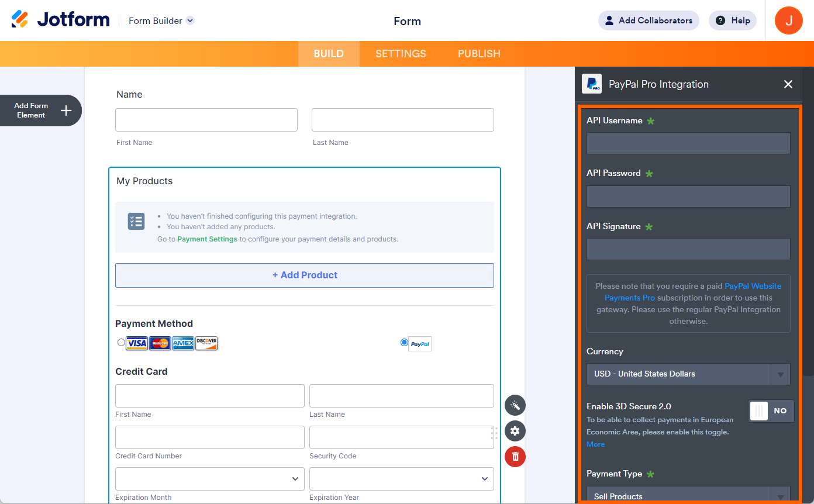Click the More link under 3D Secure

click(x=596, y=444)
